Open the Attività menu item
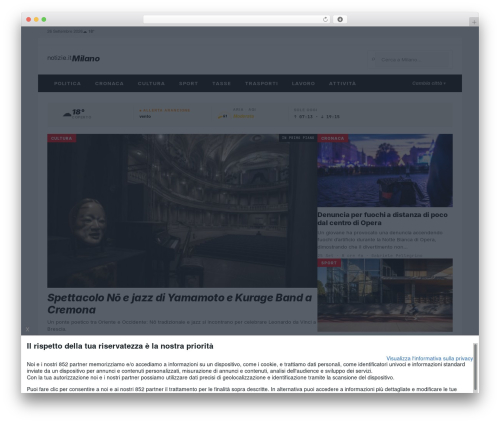Screen dimensions: 500x423 pos(342,83)
